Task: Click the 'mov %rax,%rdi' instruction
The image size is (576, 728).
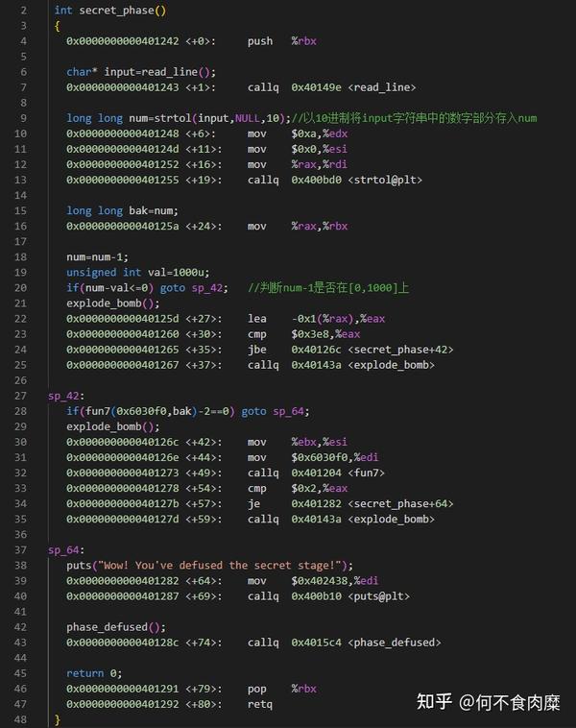Action: coord(297,164)
